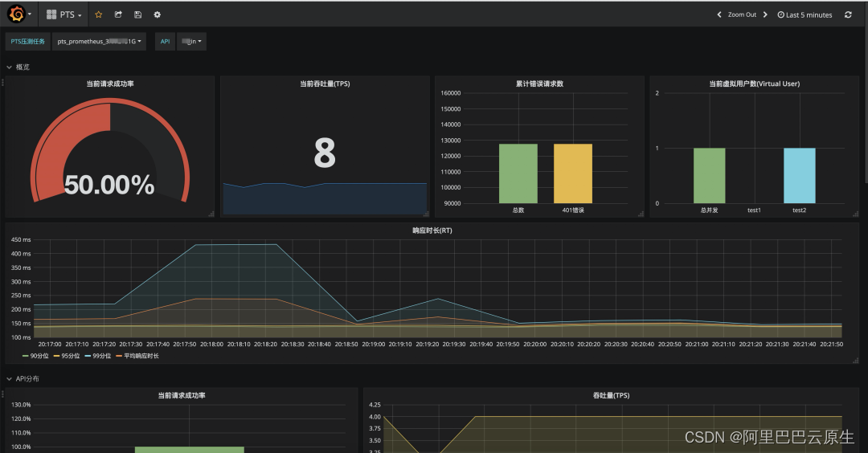Save the dashboard with disk icon
868x453 pixels.
click(x=138, y=15)
